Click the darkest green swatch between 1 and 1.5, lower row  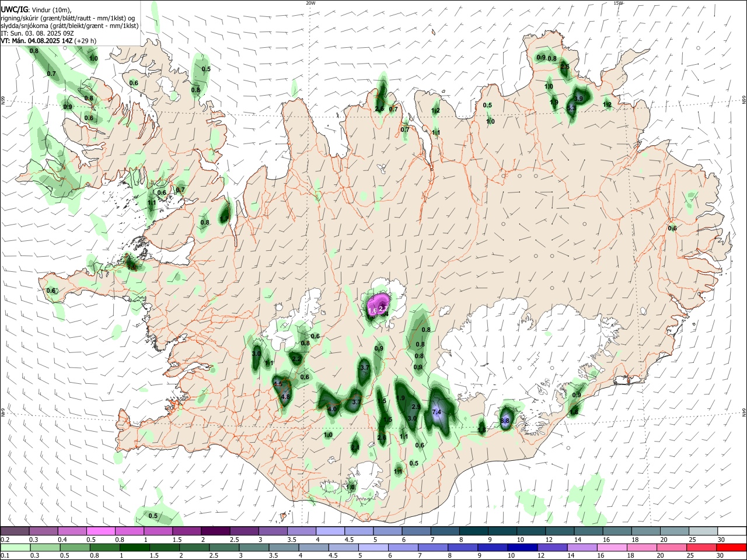pos(135,548)
